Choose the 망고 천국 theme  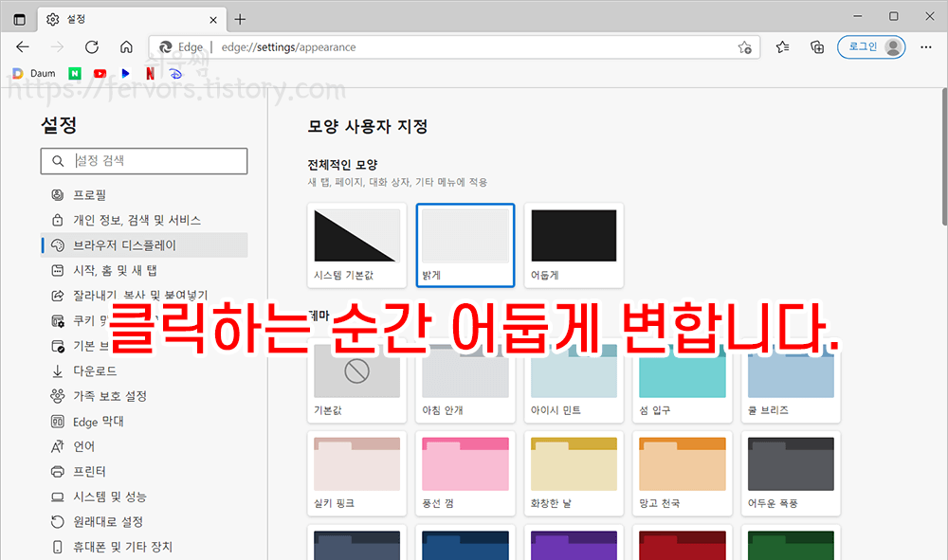(683, 474)
